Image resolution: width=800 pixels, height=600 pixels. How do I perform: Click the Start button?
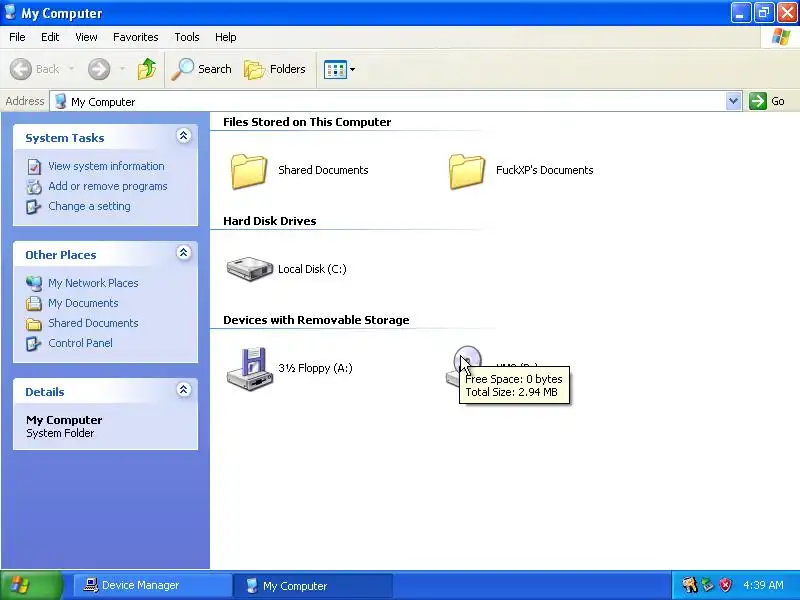point(32,585)
